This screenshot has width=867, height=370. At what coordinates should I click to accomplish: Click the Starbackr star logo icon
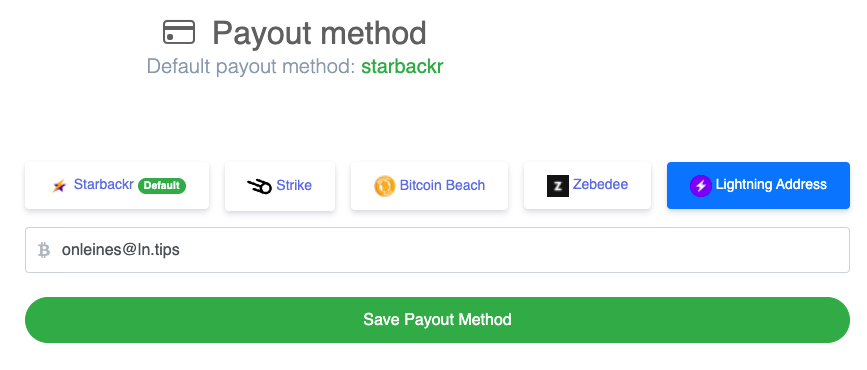click(59, 186)
